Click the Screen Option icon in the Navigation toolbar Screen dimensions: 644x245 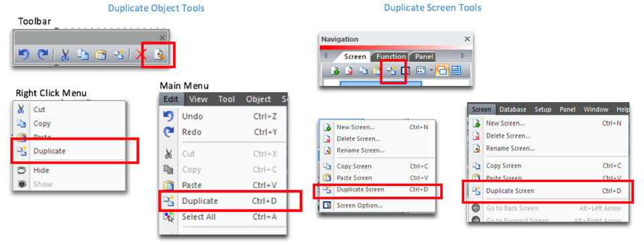click(x=405, y=70)
